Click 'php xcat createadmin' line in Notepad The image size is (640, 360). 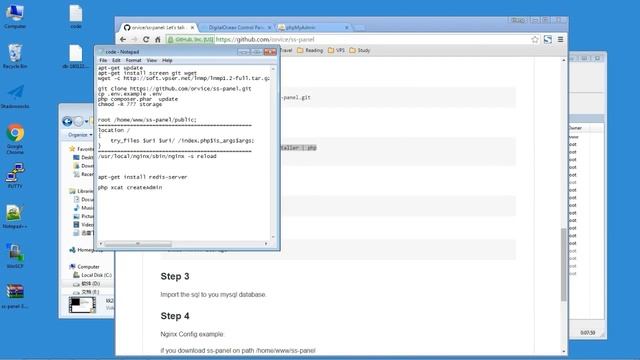click(x=130, y=187)
